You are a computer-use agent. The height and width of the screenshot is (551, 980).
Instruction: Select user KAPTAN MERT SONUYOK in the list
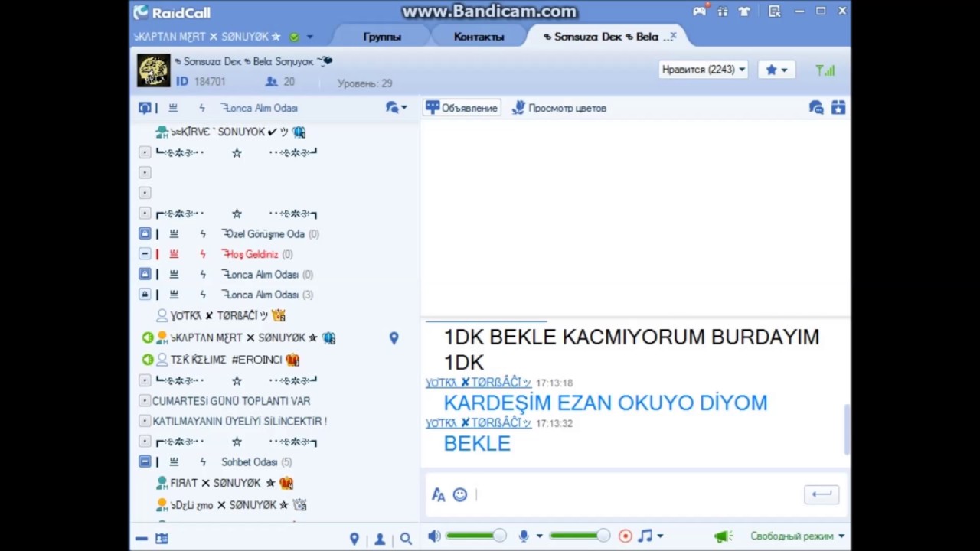(x=245, y=337)
